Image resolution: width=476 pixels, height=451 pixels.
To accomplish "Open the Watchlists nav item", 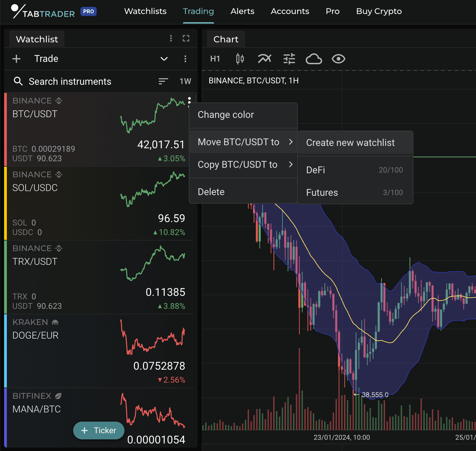I will pos(145,11).
